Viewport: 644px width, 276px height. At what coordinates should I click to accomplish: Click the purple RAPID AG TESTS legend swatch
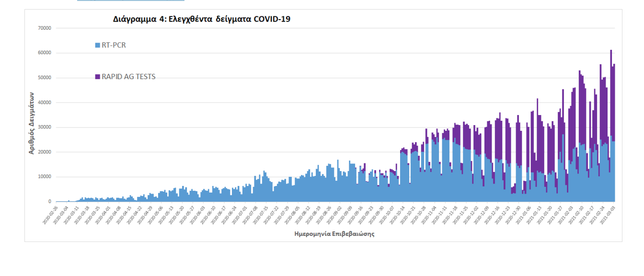pyautogui.click(x=98, y=77)
